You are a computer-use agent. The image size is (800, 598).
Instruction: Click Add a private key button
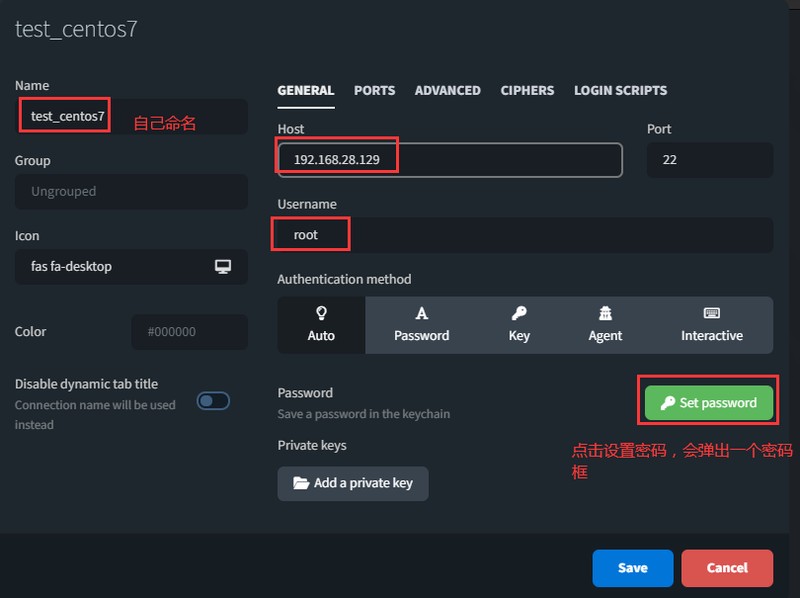tap(353, 483)
